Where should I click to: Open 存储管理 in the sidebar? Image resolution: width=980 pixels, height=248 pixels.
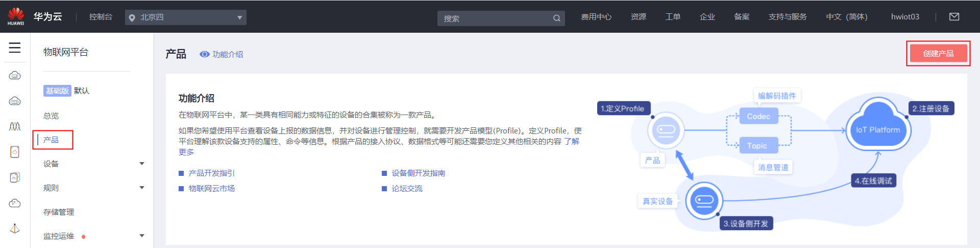59,212
